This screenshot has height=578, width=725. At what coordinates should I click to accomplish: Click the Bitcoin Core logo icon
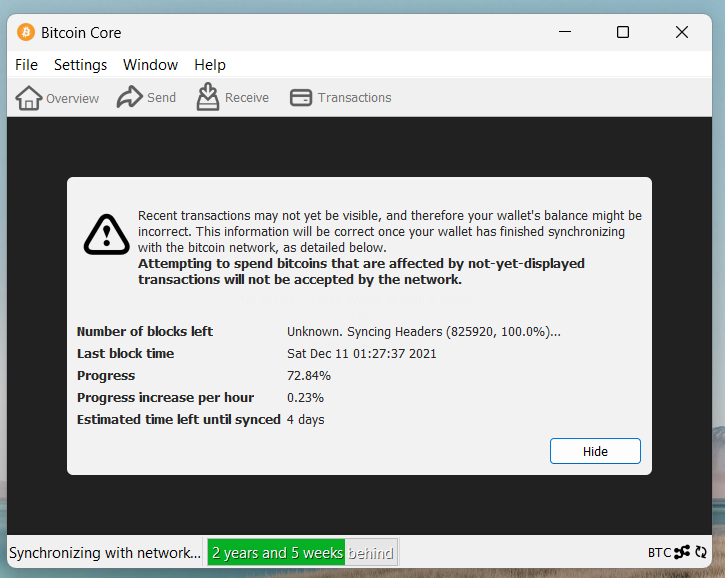click(x=26, y=32)
